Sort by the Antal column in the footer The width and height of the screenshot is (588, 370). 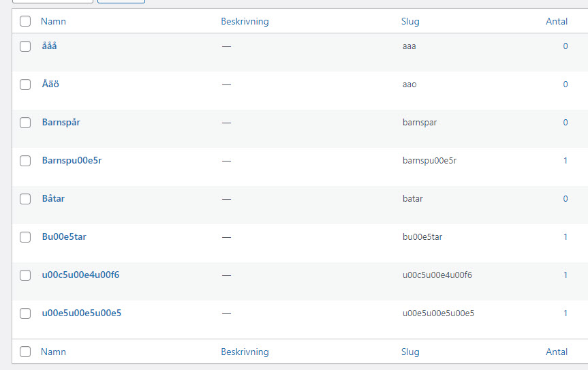557,352
